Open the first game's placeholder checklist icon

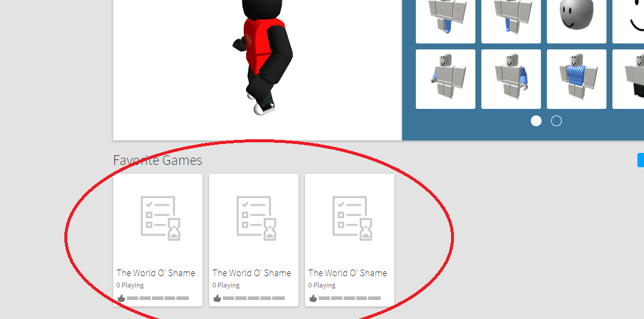(x=160, y=218)
